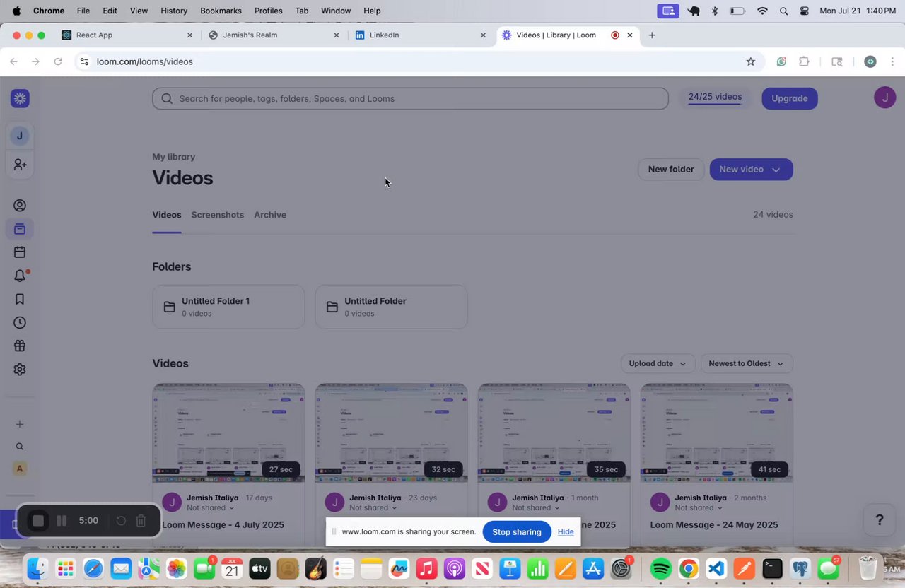
Task: Open the help question mark button
Action: (880, 520)
